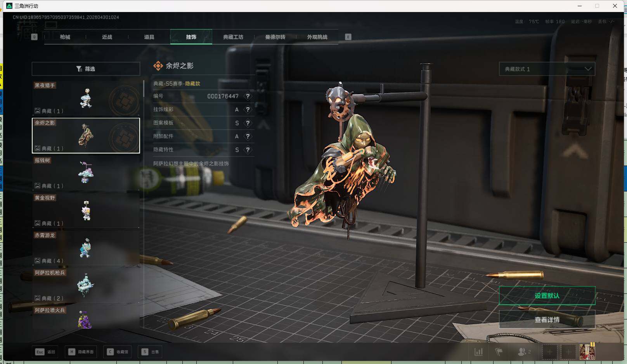Click the player avatar portrait
This screenshot has height=364, width=627.
click(x=587, y=352)
